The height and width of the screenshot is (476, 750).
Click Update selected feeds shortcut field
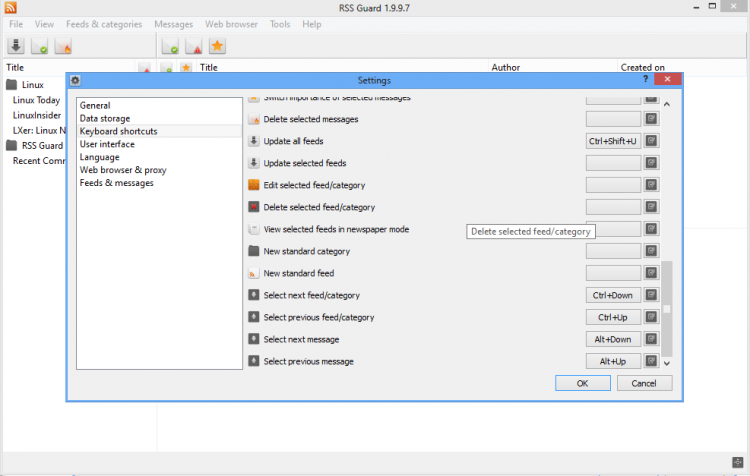click(x=613, y=163)
